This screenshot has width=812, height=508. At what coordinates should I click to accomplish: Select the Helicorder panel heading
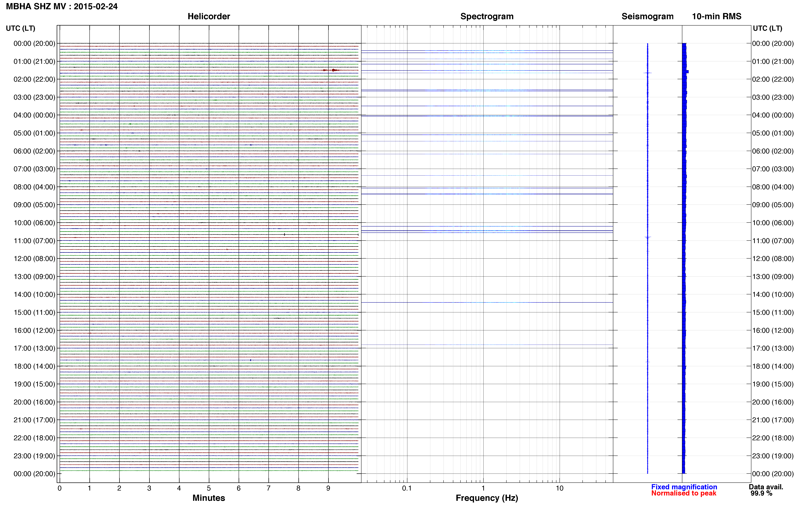pos(209,16)
